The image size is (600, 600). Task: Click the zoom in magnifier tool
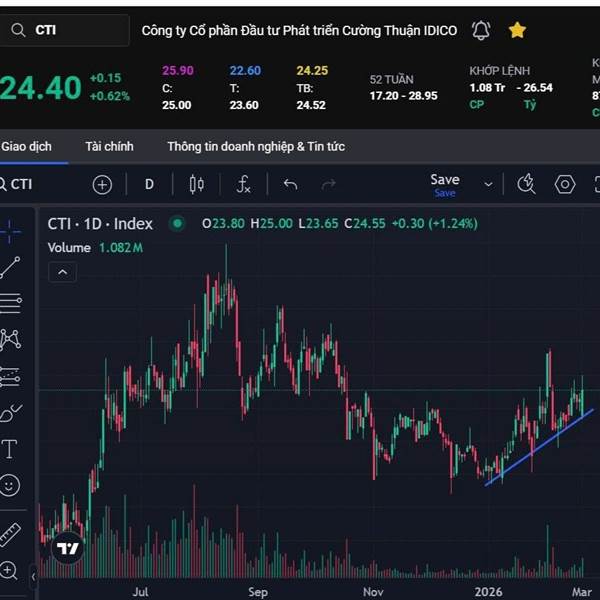10,571
